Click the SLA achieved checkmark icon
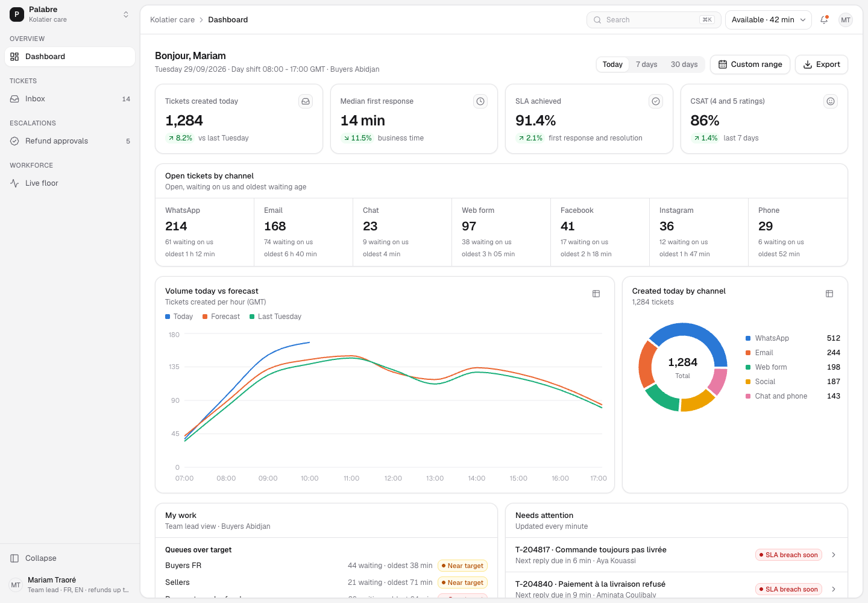 [656, 101]
